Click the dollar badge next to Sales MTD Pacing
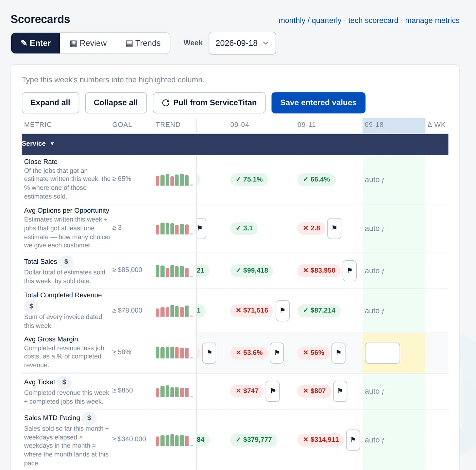The image size is (476, 470). [89, 418]
